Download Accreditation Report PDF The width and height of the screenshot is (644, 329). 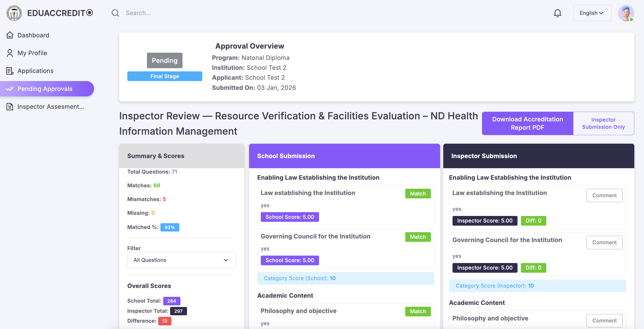527,123
